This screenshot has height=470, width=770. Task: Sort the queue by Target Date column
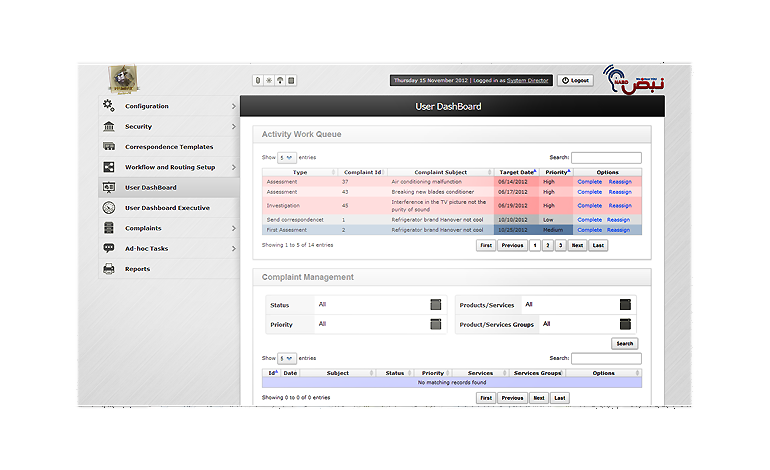point(517,172)
